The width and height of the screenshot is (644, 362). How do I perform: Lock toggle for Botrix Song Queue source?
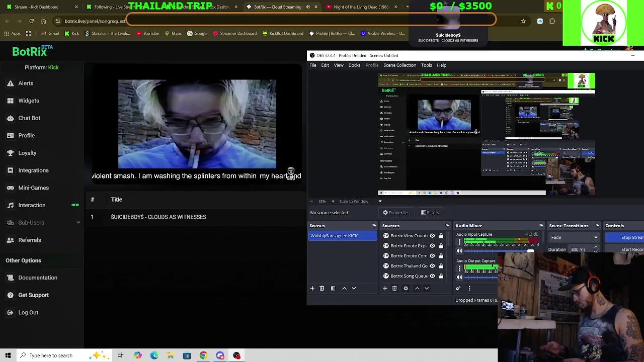point(441,276)
